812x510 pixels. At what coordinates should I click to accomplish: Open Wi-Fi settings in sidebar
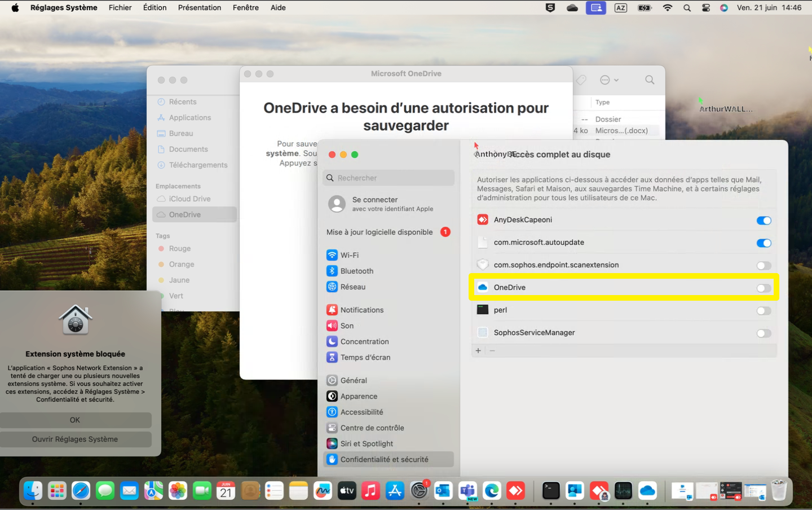tap(389, 255)
